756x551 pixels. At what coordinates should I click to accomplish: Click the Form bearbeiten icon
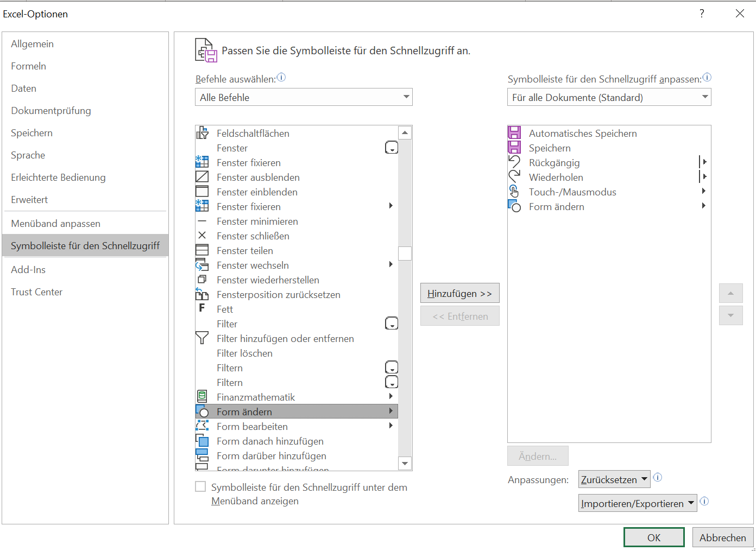pos(202,426)
